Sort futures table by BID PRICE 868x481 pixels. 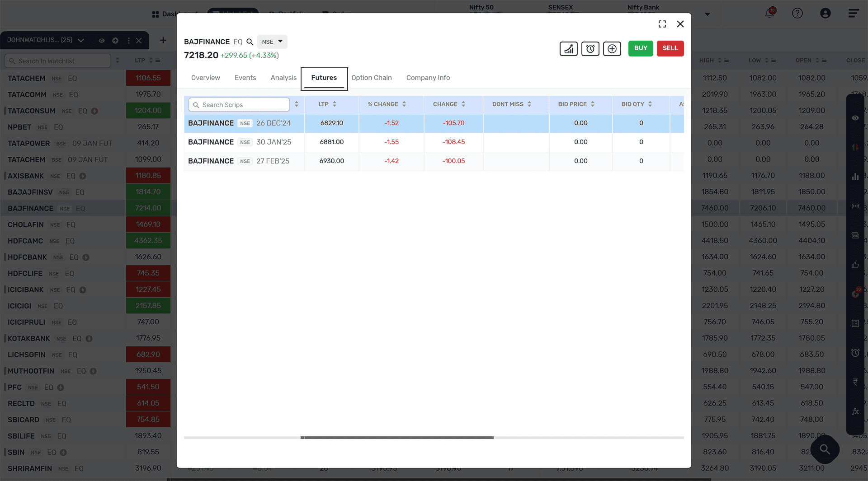point(592,104)
